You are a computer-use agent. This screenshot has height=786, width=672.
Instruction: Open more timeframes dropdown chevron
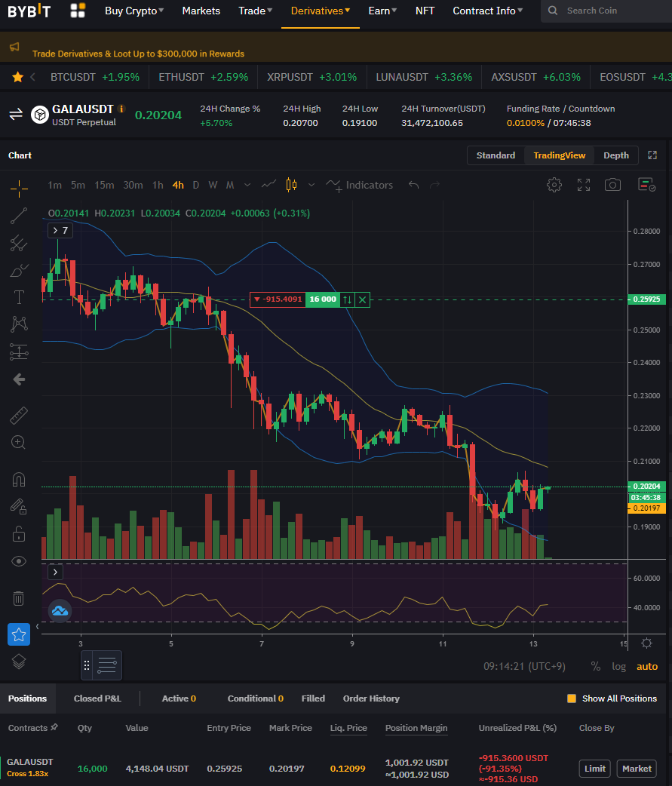[x=247, y=185]
